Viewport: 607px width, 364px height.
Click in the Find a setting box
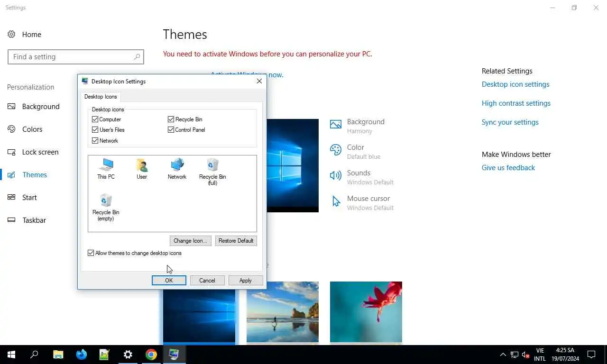click(x=76, y=57)
